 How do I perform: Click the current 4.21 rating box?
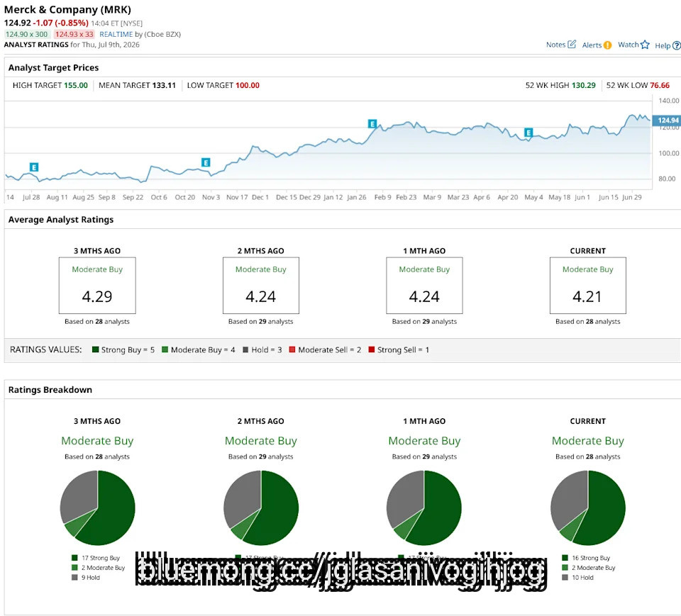pos(588,285)
